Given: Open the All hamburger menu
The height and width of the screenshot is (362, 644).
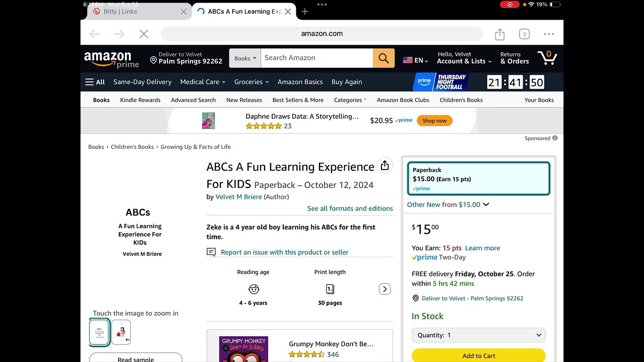Looking at the screenshot, I should click(x=95, y=82).
